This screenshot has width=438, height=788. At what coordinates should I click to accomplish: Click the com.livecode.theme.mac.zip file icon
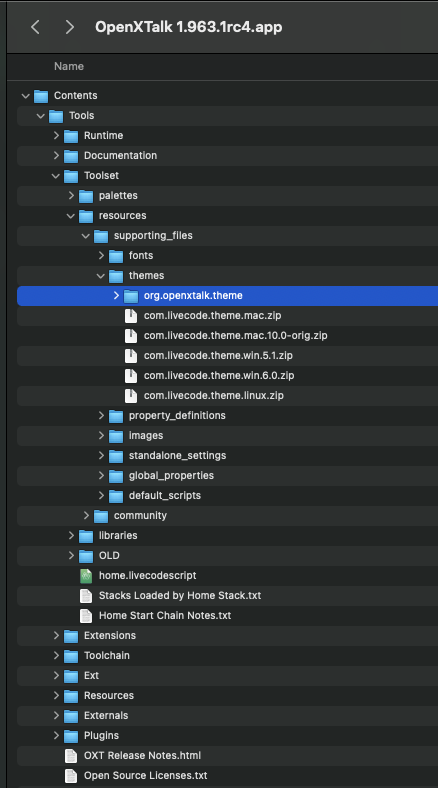(x=131, y=316)
